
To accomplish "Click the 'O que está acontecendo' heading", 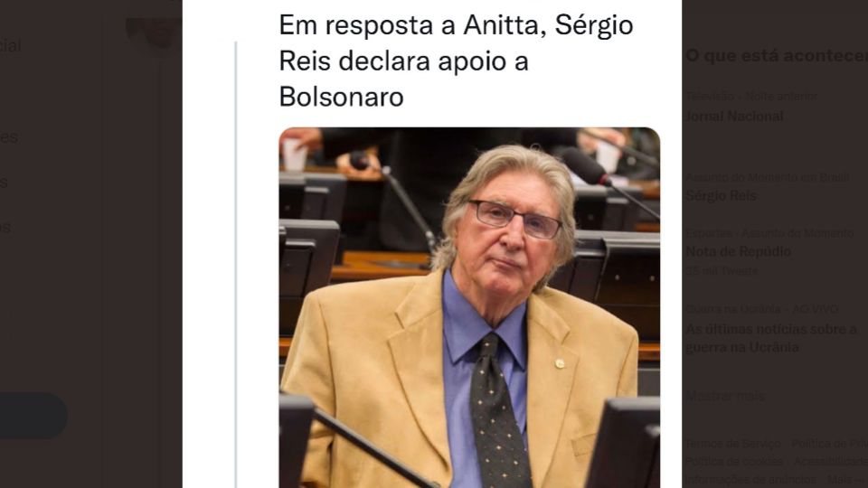I will point(777,56).
